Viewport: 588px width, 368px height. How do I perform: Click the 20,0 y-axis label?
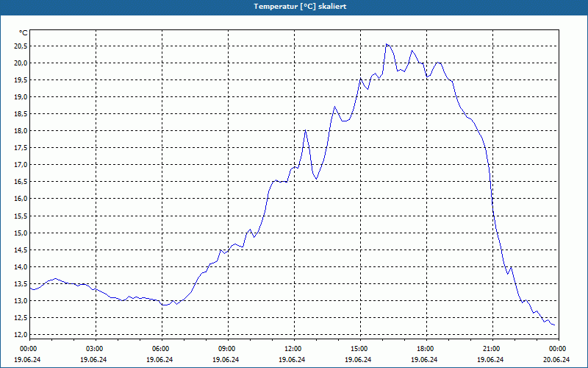click(21, 63)
